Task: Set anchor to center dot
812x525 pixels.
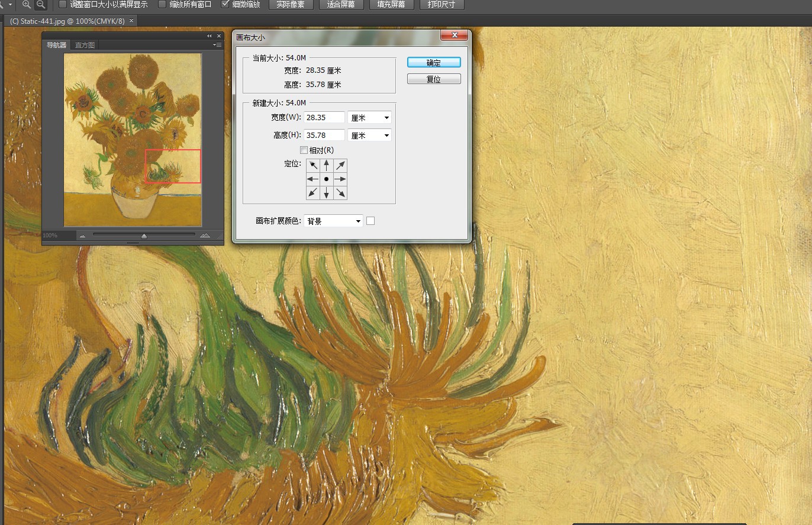Action: point(327,179)
